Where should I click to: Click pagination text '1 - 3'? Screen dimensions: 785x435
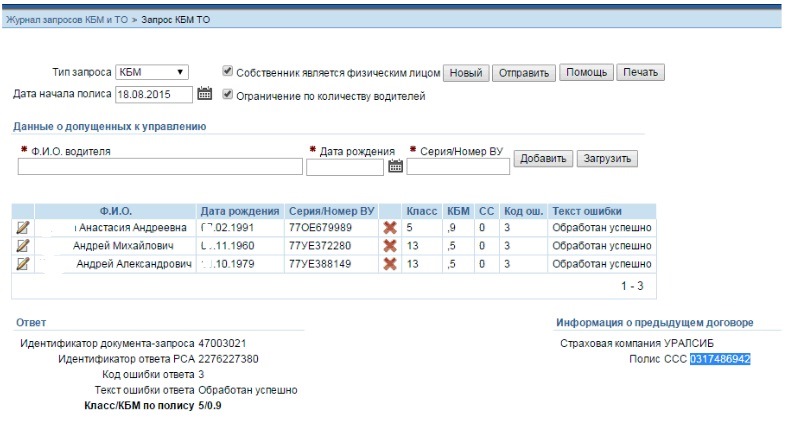632,286
